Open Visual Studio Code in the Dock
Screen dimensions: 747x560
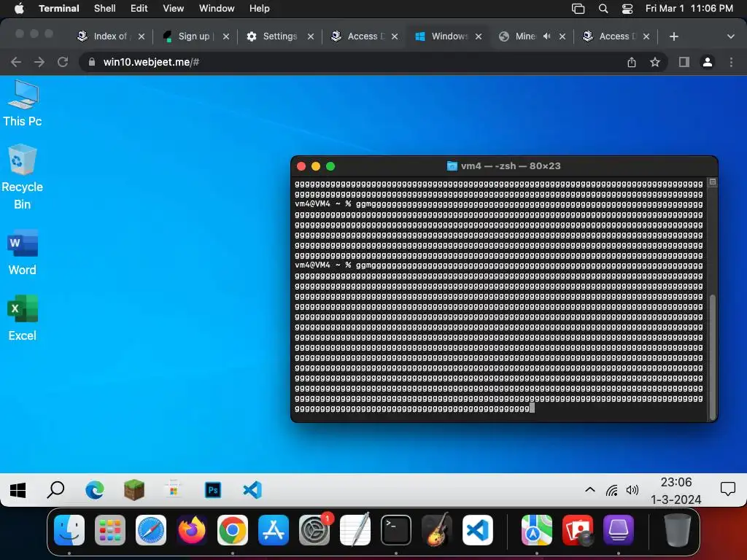click(478, 530)
